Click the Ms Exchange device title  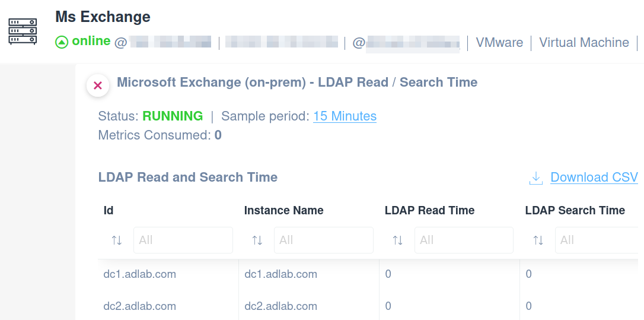pyautogui.click(x=103, y=17)
